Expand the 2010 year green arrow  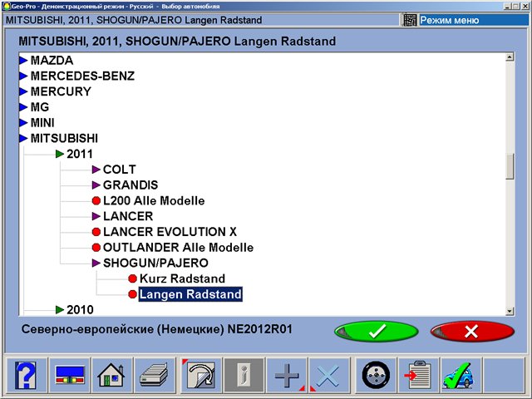60,310
